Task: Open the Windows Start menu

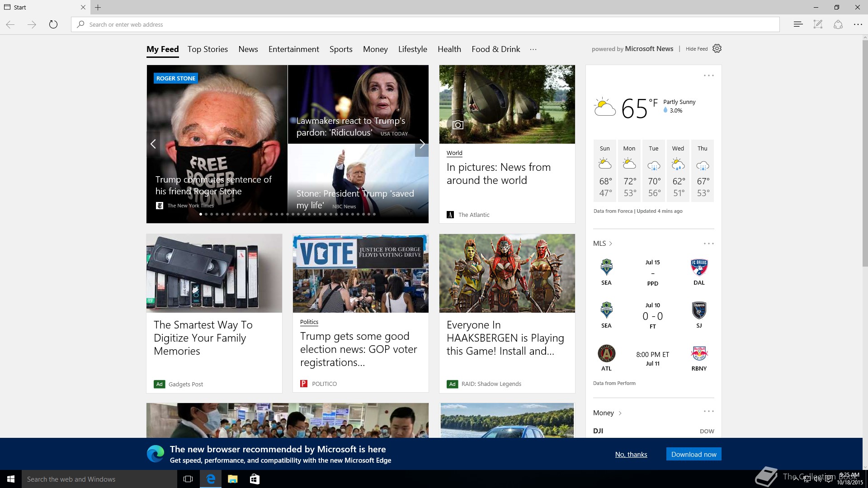Action: coord(11,479)
